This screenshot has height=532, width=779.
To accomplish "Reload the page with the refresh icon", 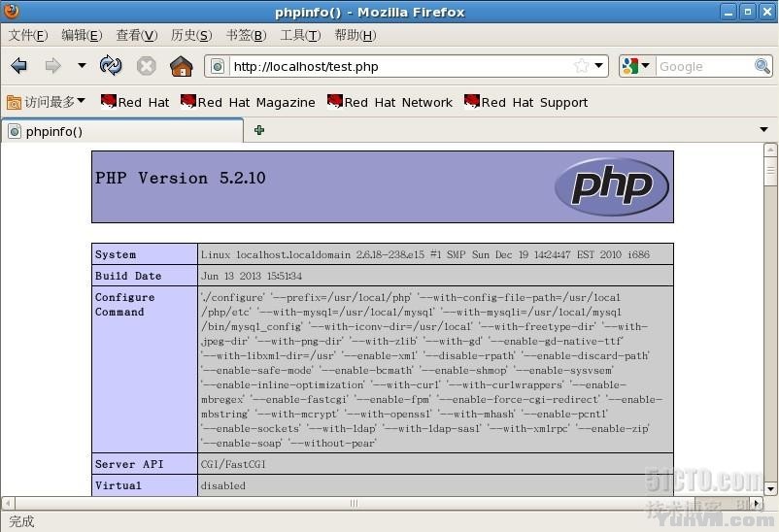I will [x=111, y=66].
